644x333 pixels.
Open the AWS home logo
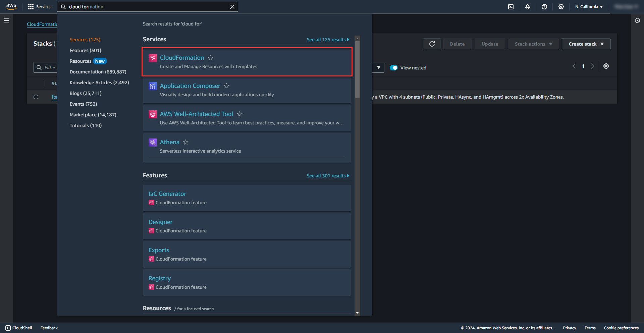pos(11,6)
